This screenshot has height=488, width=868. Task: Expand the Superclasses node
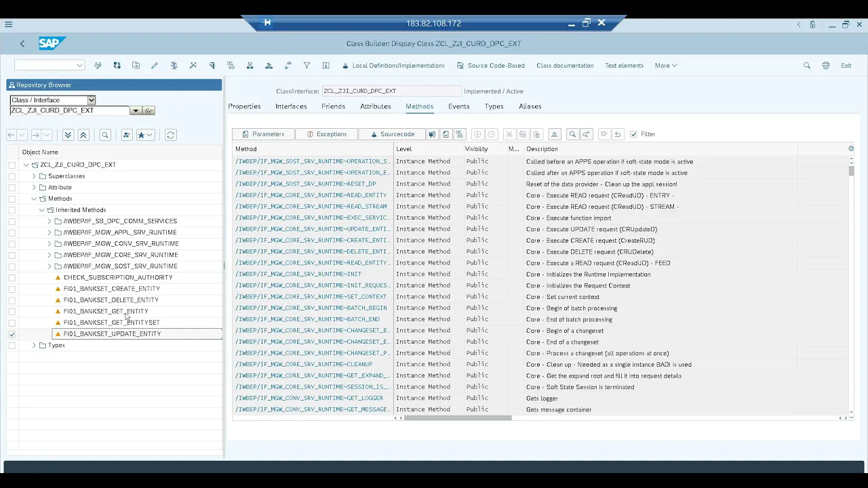[x=34, y=176]
